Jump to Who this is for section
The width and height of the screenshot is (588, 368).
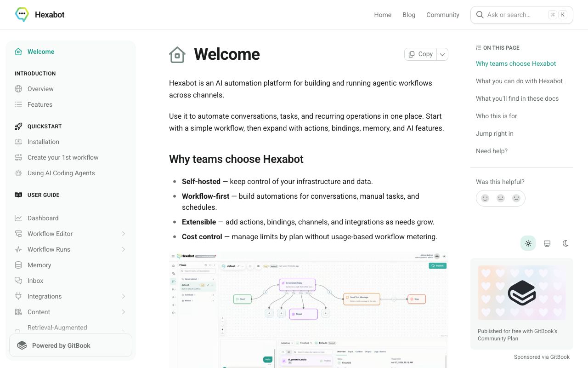(x=497, y=116)
